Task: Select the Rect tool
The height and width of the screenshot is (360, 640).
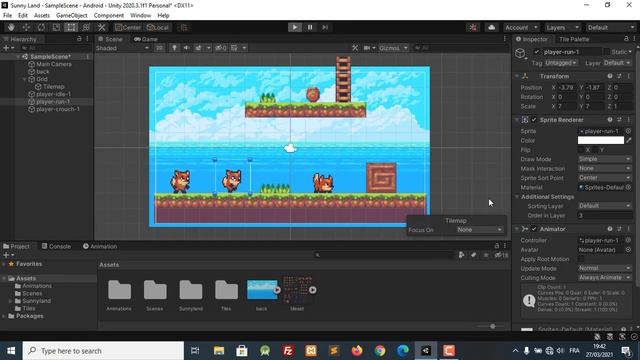Action: point(71,27)
